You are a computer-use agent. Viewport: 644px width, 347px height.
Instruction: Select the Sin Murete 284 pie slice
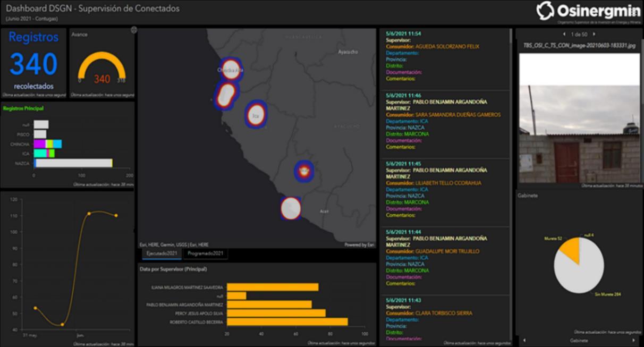coord(582,272)
